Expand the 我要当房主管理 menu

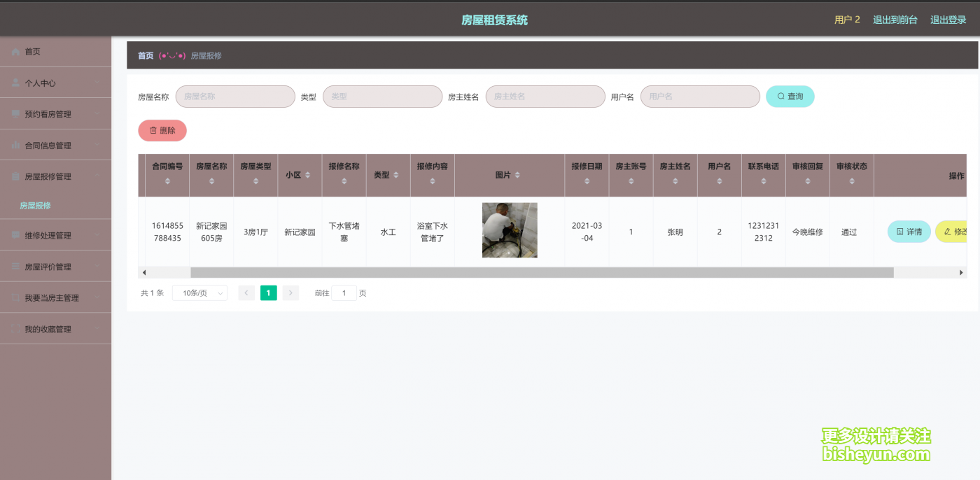click(55, 297)
